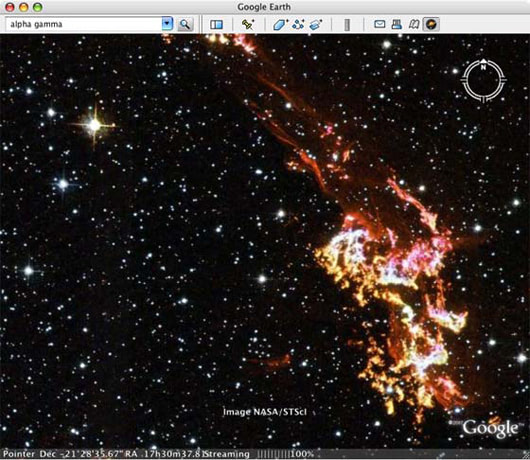Viewport: 530px width, 460px height.
Task: Open the Google Maps view icon
Action: pos(414,24)
